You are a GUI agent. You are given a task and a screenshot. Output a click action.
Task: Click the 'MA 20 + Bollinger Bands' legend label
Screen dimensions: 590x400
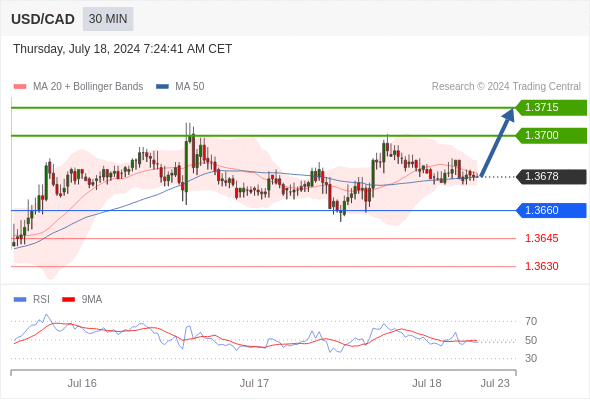88,87
